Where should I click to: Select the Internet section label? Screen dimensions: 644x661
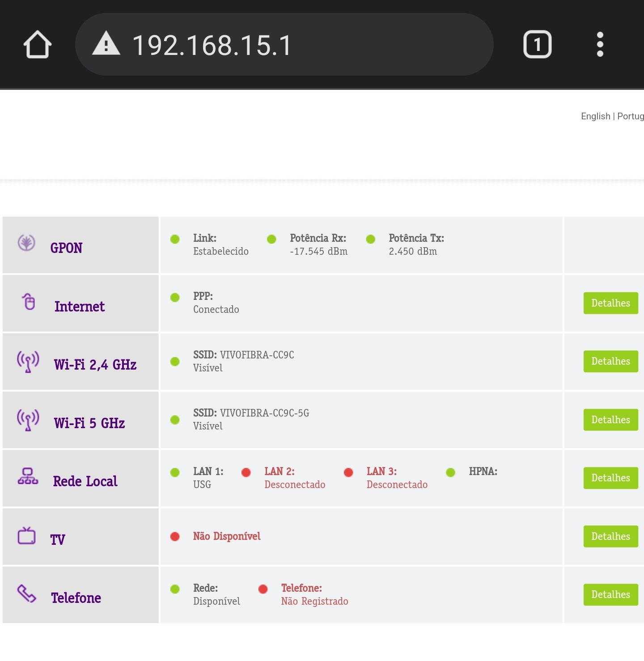coord(80,307)
